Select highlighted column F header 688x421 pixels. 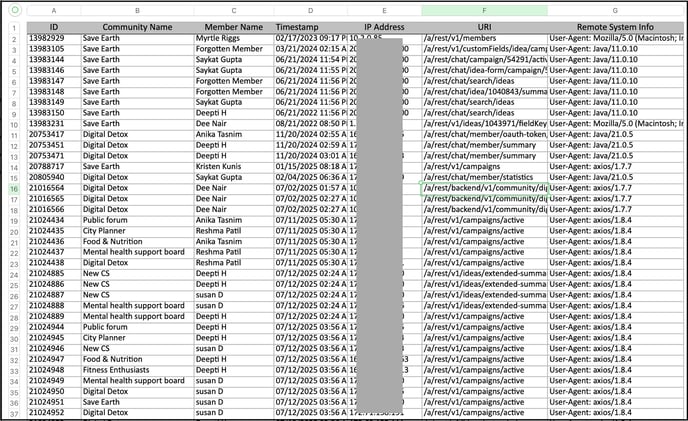tap(484, 11)
